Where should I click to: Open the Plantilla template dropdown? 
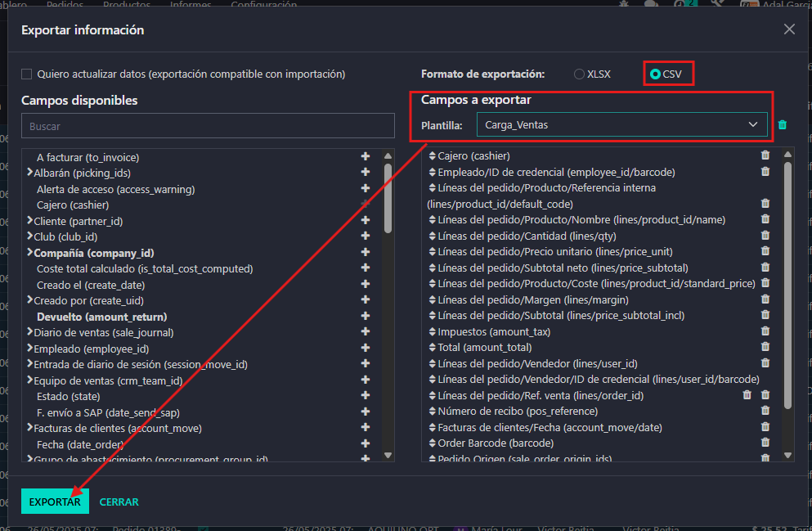tap(621, 124)
